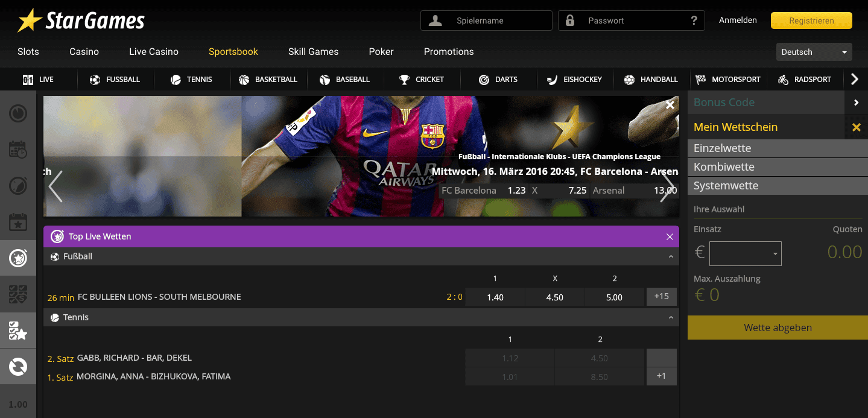The width and height of the screenshot is (868, 418).
Task: Open the calendar star sidebar icon
Action: [18, 222]
